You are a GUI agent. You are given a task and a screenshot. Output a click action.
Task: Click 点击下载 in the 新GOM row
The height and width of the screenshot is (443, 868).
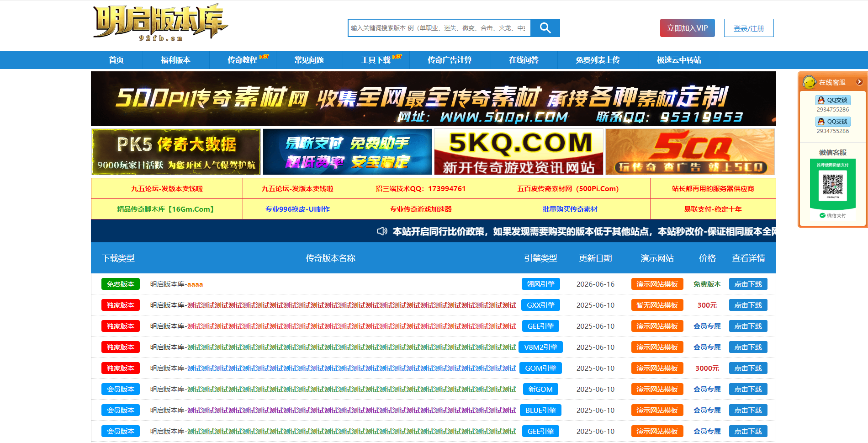(x=748, y=389)
